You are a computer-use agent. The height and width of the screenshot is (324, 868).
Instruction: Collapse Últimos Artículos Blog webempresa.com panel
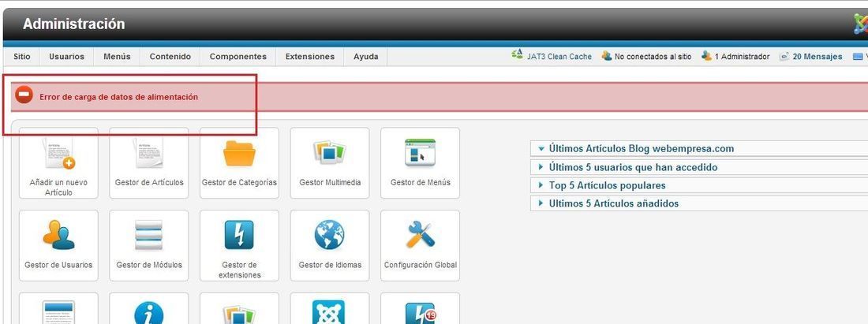[699, 149]
